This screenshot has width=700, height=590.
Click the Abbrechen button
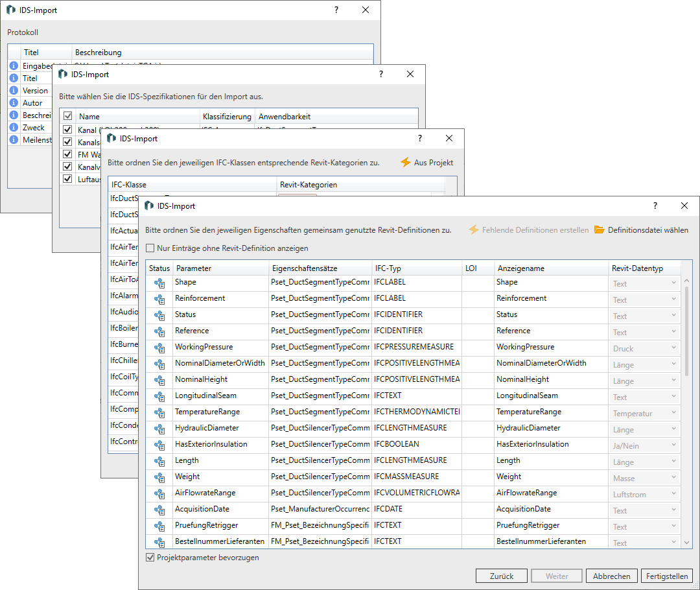(x=611, y=576)
